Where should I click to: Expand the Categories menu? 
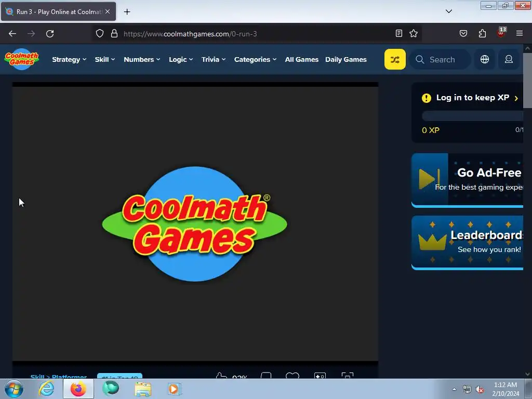pos(255,59)
